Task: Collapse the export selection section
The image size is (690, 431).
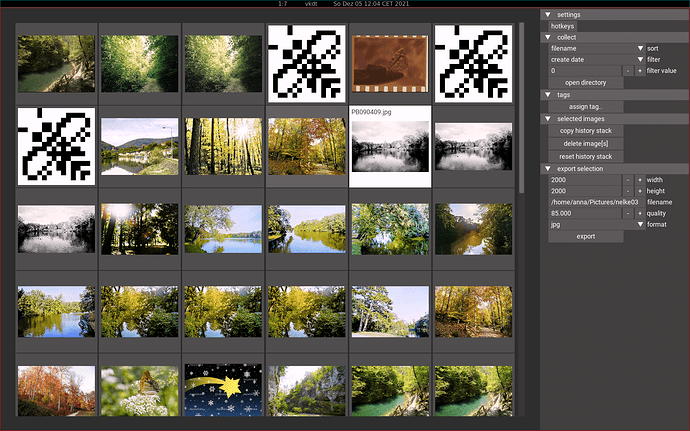Action: point(549,168)
